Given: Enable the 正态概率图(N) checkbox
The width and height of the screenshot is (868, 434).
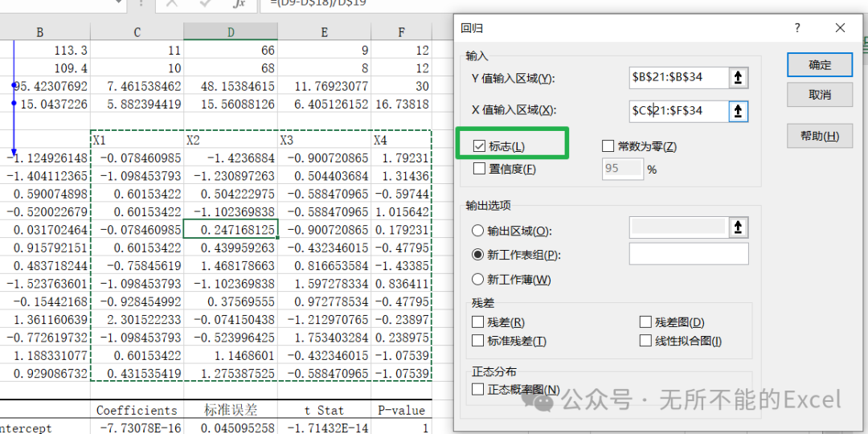Looking at the screenshot, I should 477,389.
